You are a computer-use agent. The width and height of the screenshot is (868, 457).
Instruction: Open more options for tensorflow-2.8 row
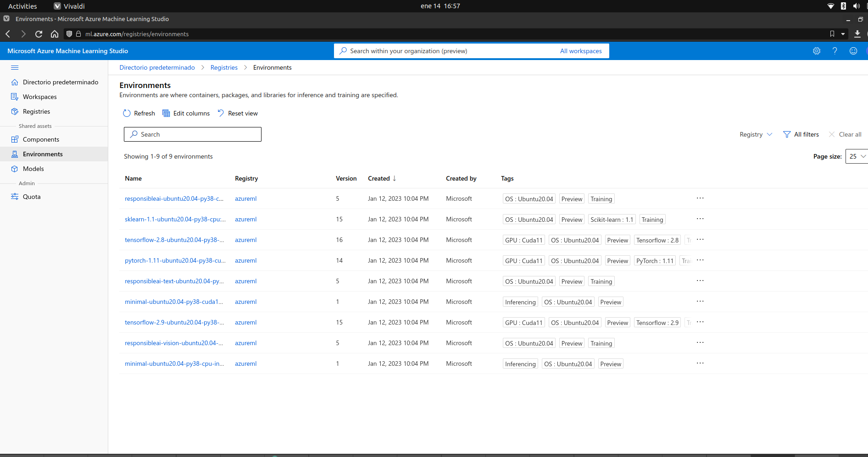click(x=700, y=239)
